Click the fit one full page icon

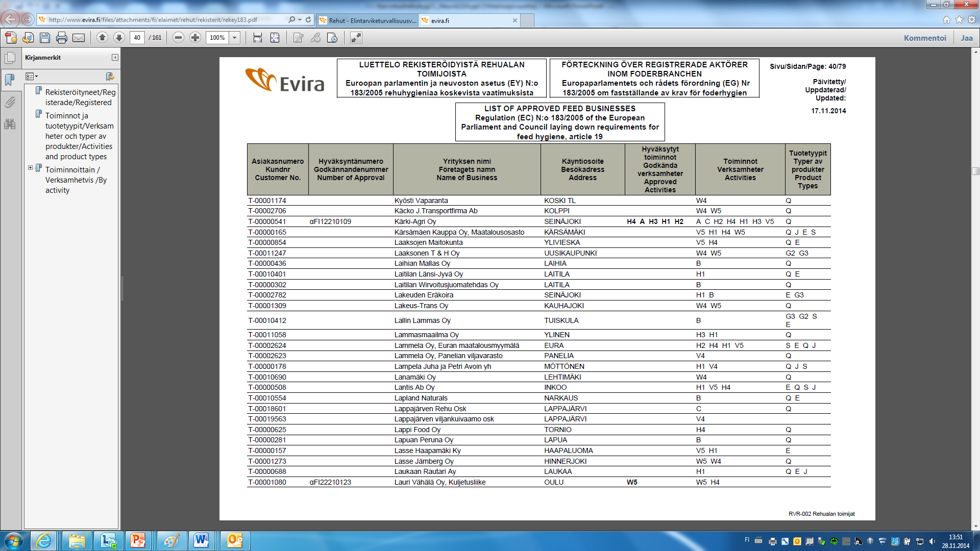tap(275, 38)
